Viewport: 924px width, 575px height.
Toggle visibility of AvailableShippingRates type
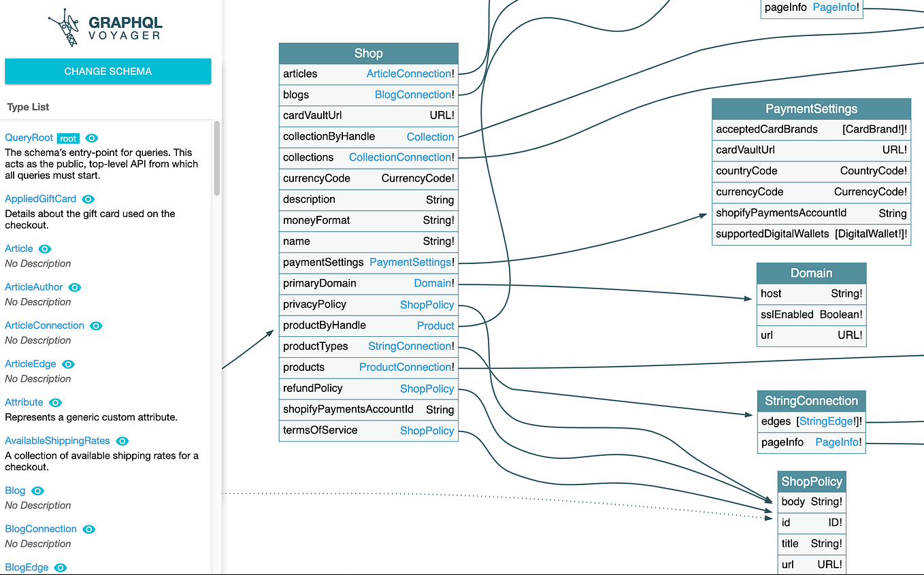[x=122, y=441]
